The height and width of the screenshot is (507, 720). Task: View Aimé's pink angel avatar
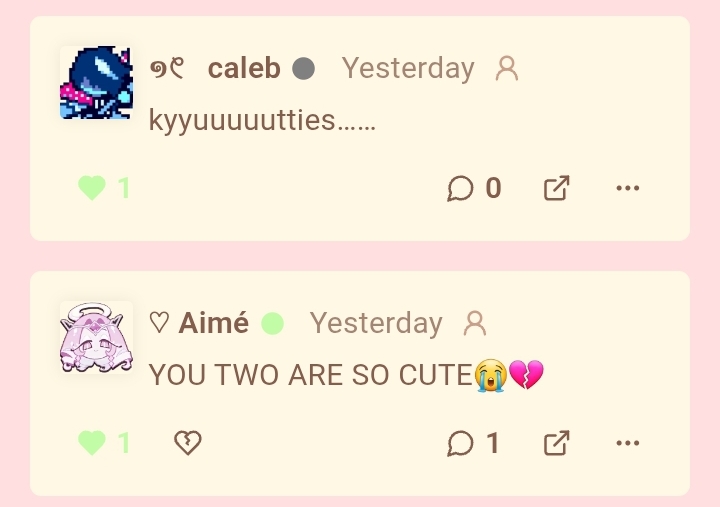[x=96, y=337]
